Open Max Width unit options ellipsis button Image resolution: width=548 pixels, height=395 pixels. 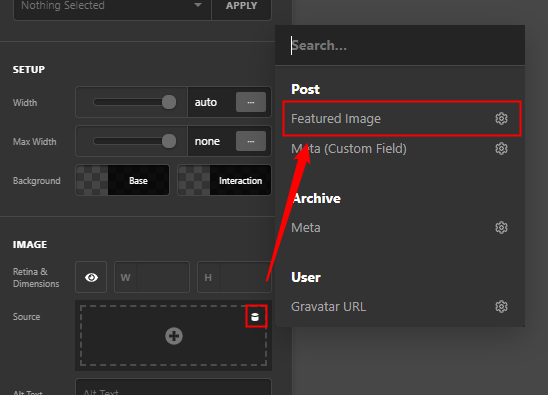click(251, 141)
